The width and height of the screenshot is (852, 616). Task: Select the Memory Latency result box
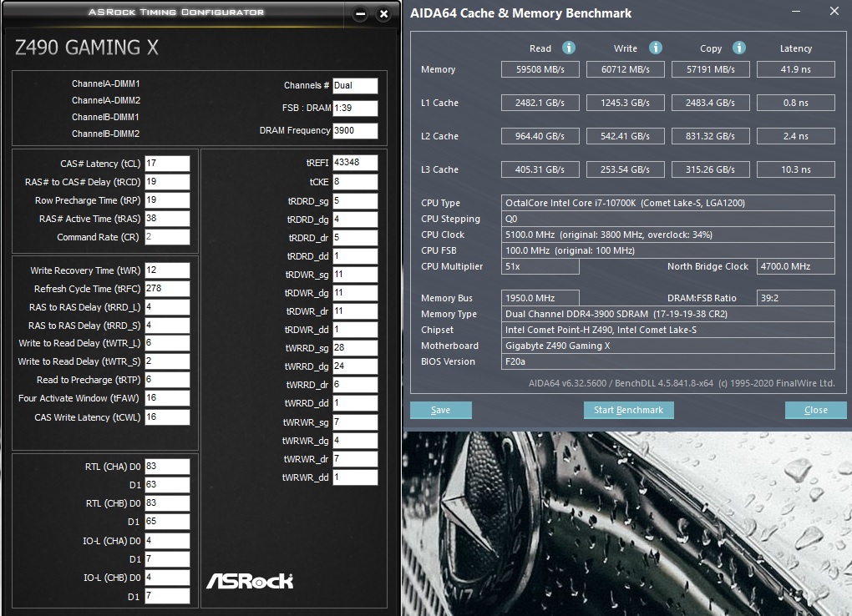point(795,70)
